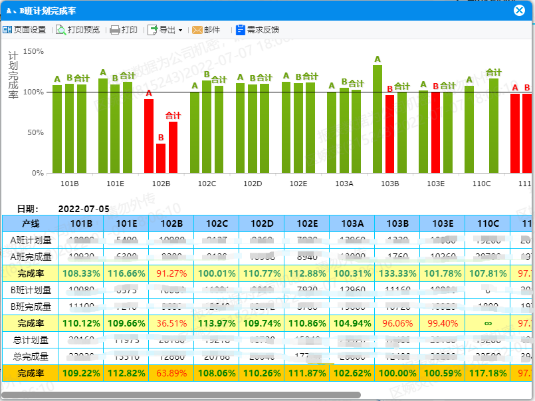535x401 pixels.
Task: Select the 36.51% completion rate cell
Action: click(x=171, y=323)
